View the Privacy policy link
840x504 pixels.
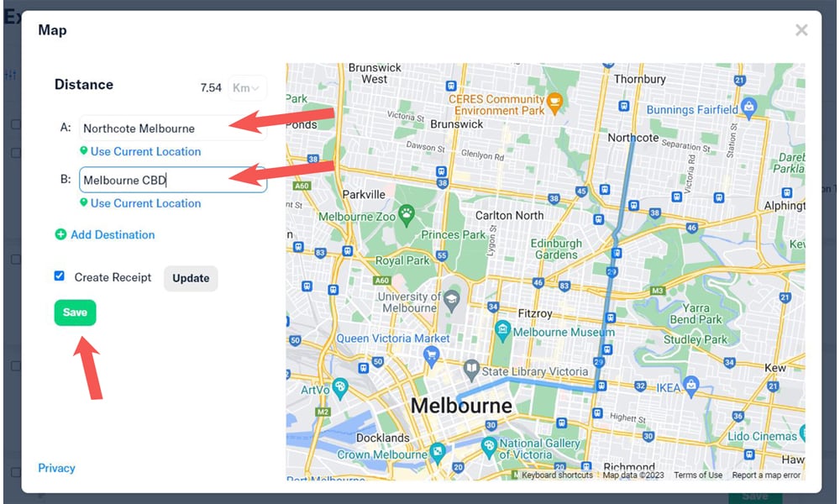[x=55, y=468]
